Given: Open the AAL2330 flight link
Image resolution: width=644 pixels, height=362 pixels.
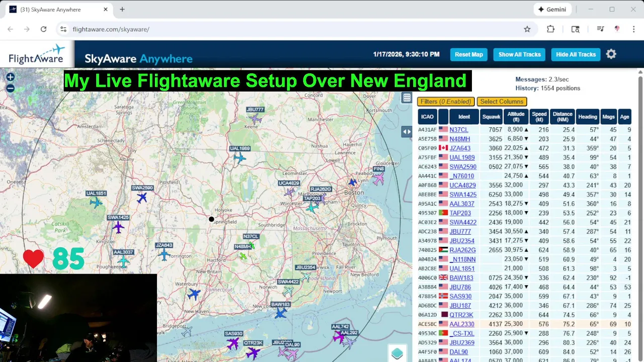Looking at the screenshot, I should coord(462,324).
